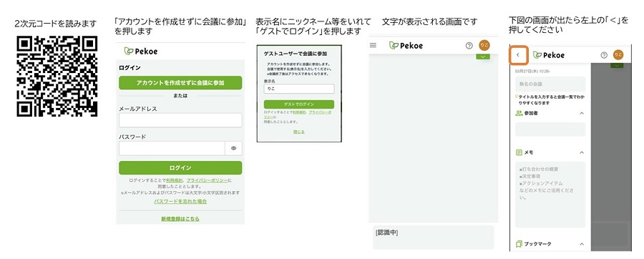
Task: Click the メールアドレス input field
Action: click(180, 120)
